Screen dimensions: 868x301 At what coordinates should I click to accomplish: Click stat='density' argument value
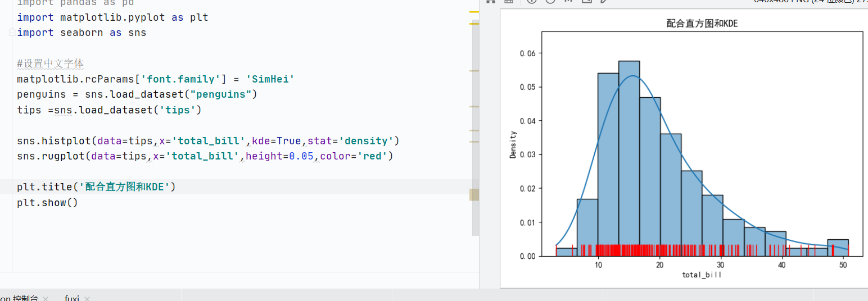366,140
